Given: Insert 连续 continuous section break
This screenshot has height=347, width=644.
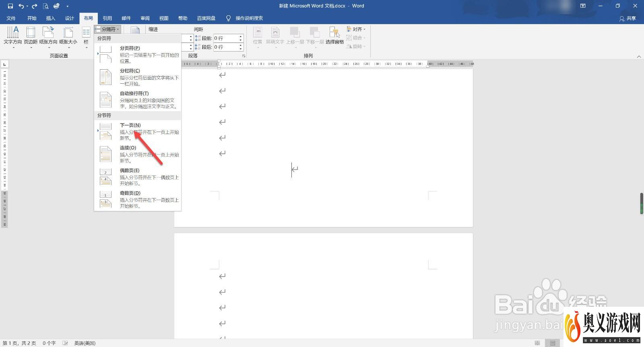Looking at the screenshot, I should [x=138, y=154].
